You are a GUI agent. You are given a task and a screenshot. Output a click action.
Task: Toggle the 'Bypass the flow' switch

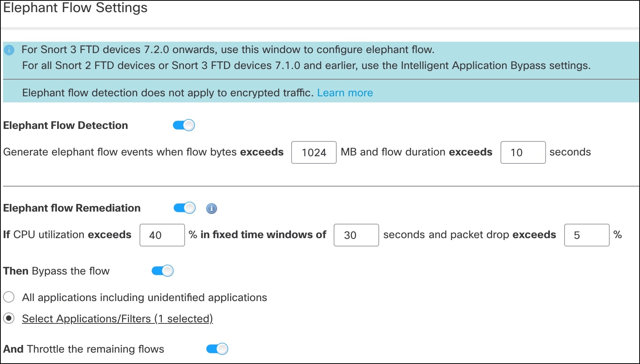point(163,271)
